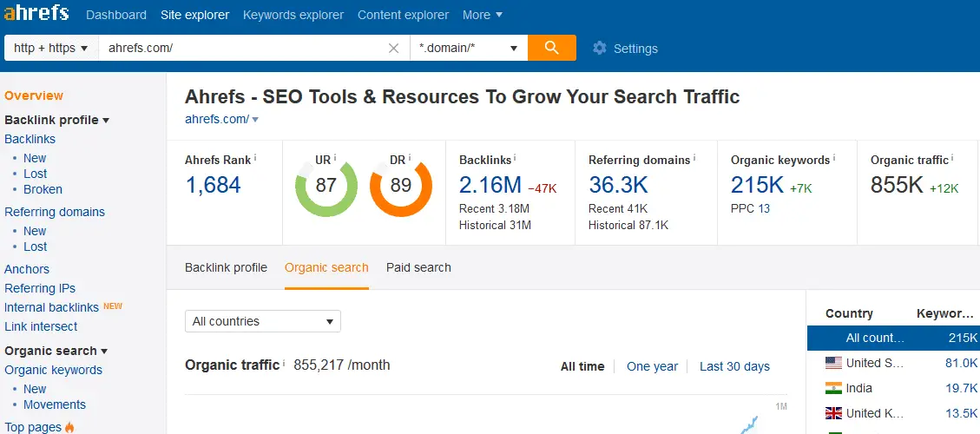Viewport: 980px width, 434px height.
Task: Select the Last 30 days range
Action: coord(735,366)
